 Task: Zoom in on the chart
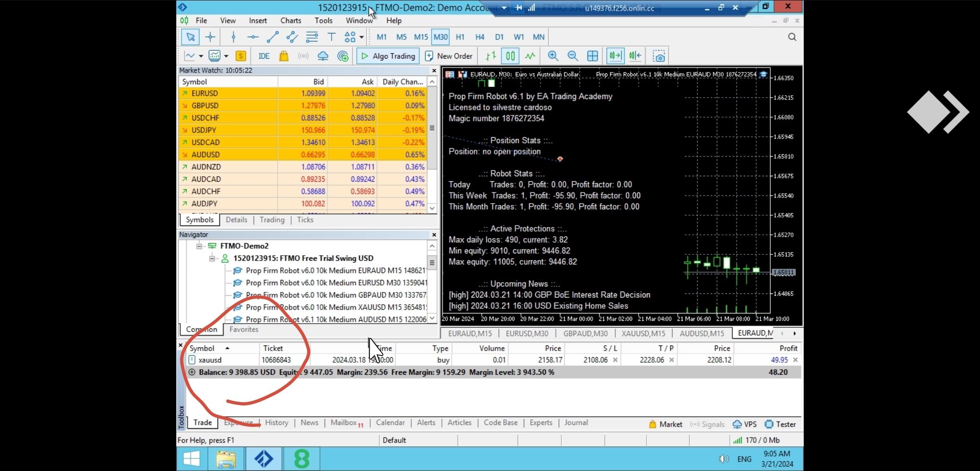pos(553,56)
